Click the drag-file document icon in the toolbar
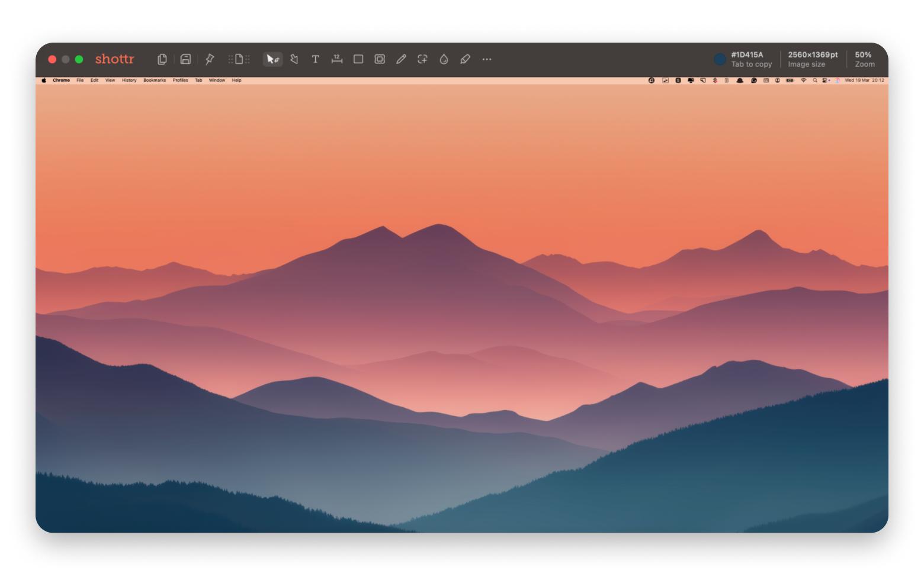 tap(239, 59)
